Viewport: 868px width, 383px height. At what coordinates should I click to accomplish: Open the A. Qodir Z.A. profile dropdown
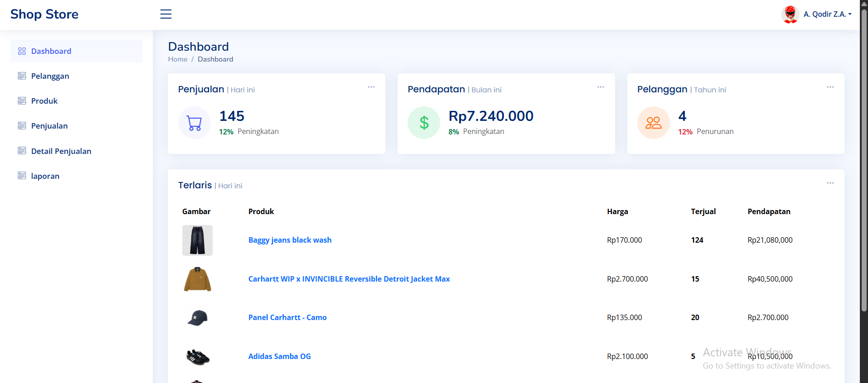tap(827, 14)
